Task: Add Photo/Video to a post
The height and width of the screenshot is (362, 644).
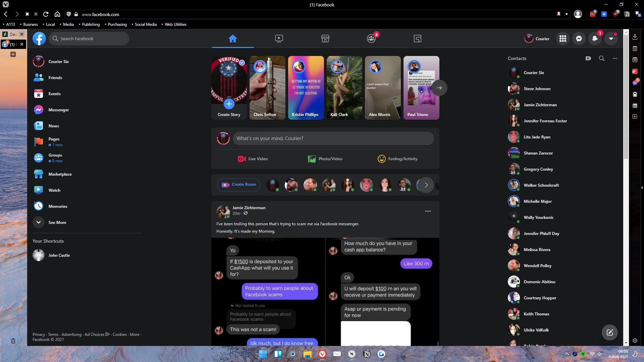Action: [325, 159]
